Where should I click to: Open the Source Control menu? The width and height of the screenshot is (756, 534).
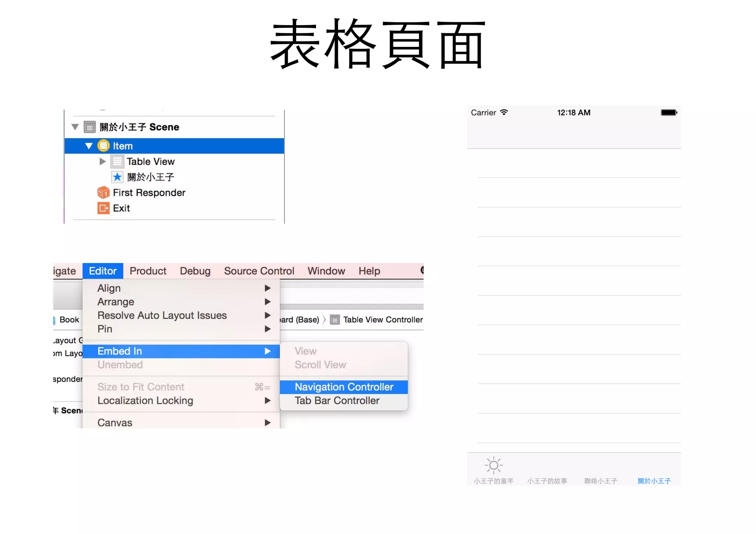259,271
